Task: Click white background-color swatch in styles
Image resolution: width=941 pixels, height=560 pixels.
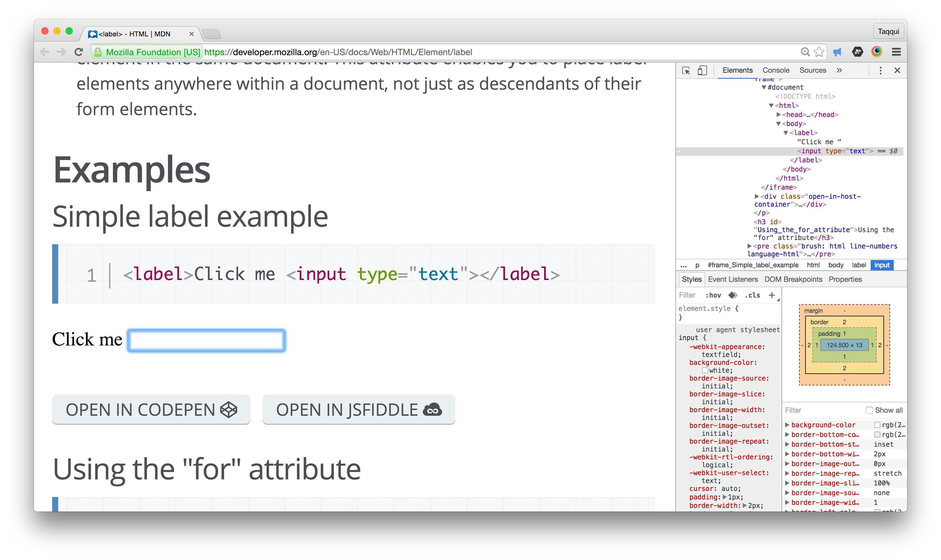Action: (x=705, y=371)
